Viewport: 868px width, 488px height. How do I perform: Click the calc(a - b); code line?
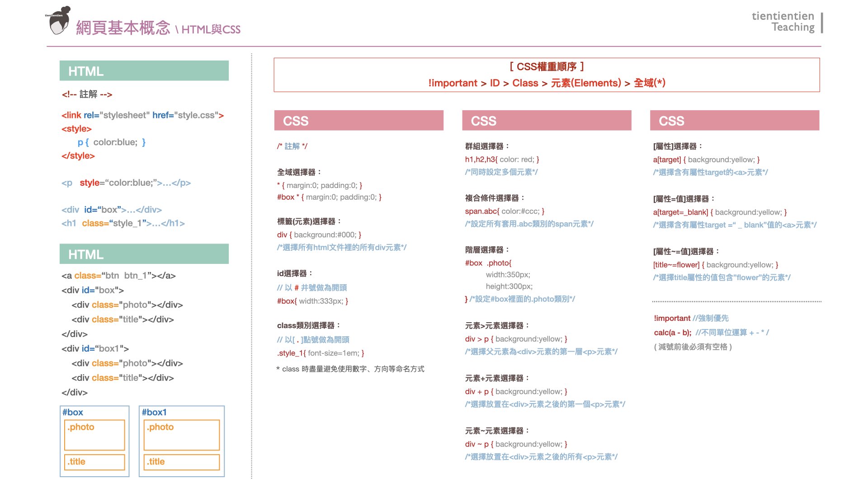673,333
